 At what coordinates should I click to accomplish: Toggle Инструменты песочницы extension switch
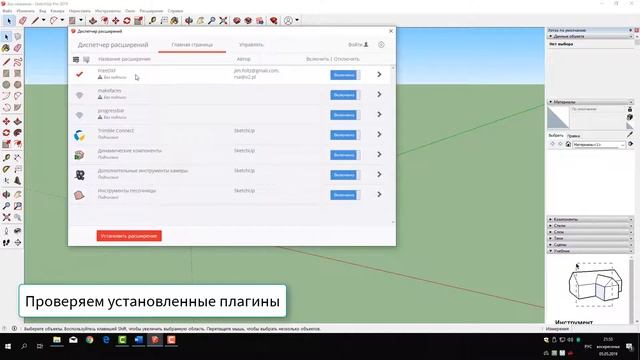pos(345,195)
